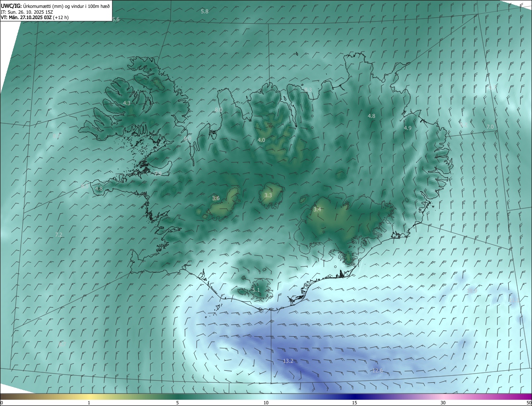This screenshot has height=406, width=532.
Task: Click the 0 tick label on the color scale
Action: point(2,403)
